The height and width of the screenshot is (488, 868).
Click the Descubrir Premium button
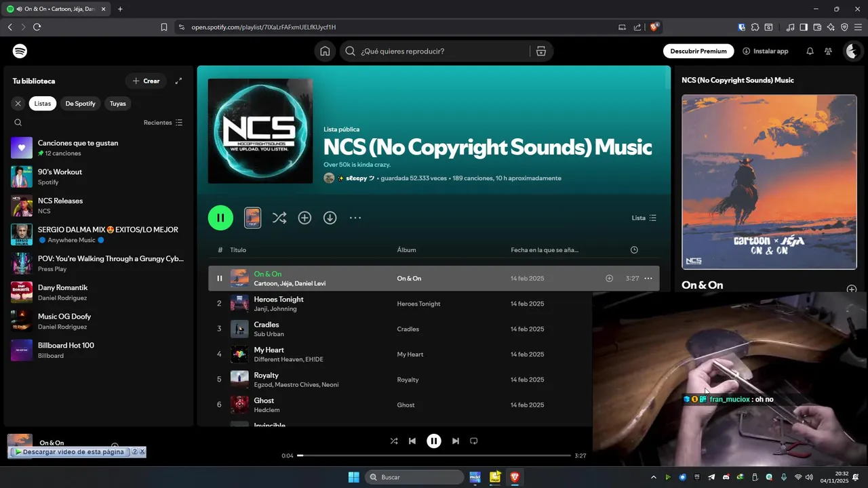(x=698, y=51)
